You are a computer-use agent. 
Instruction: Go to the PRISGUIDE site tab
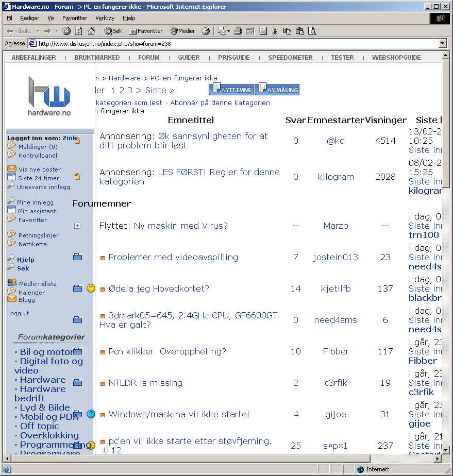234,57
